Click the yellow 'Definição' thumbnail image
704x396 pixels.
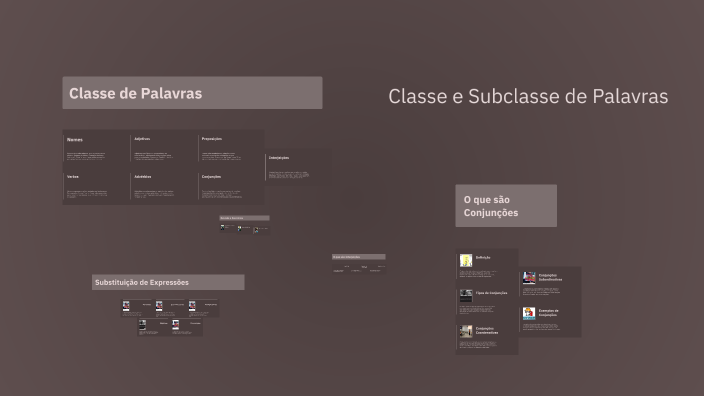click(466, 260)
